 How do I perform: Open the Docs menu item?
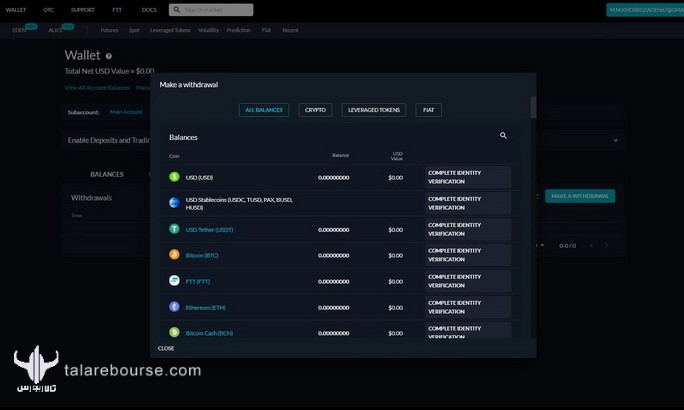149,10
